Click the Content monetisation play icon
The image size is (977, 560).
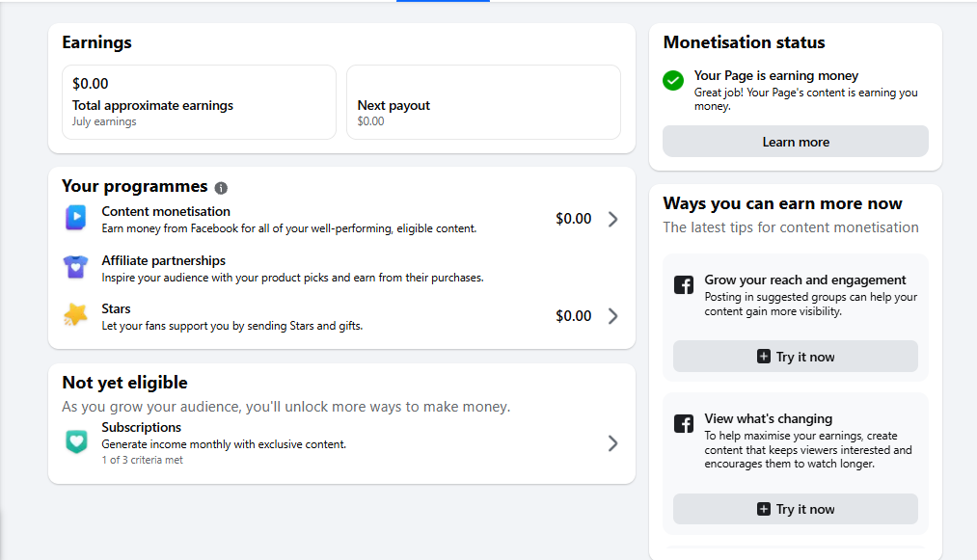(75, 218)
